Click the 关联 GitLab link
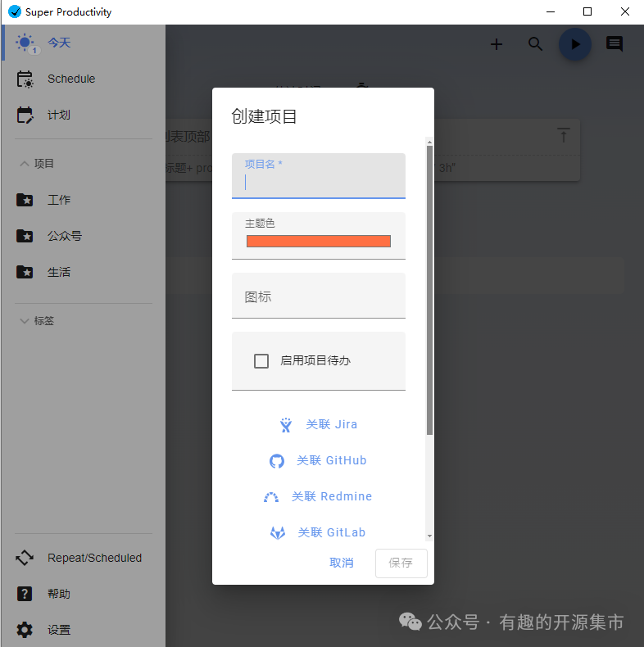This screenshot has height=647, width=644. [332, 532]
